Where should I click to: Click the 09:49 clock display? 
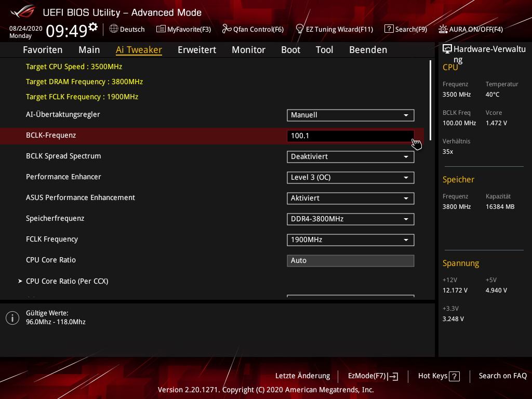tap(67, 31)
